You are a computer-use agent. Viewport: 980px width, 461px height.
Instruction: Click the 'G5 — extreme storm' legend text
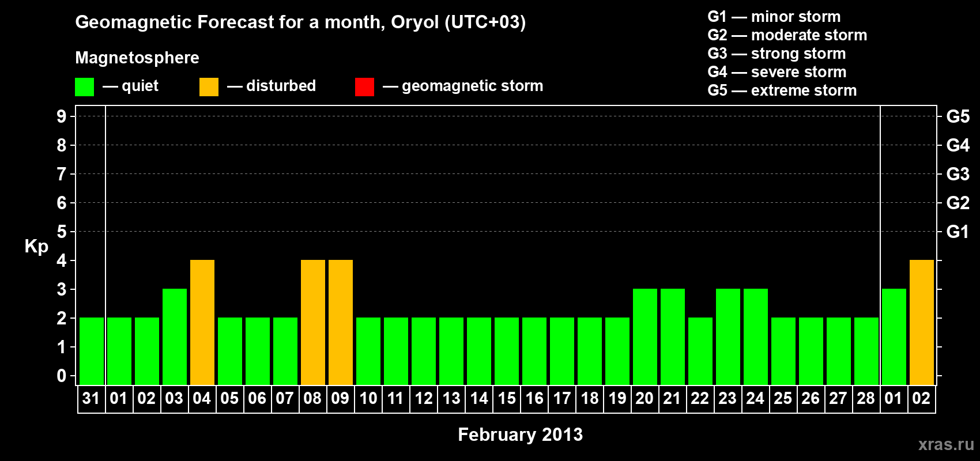point(782,90)
